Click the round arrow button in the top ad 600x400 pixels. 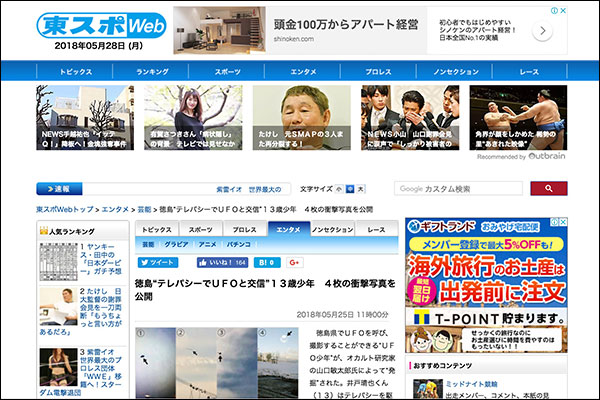point(543,31)
